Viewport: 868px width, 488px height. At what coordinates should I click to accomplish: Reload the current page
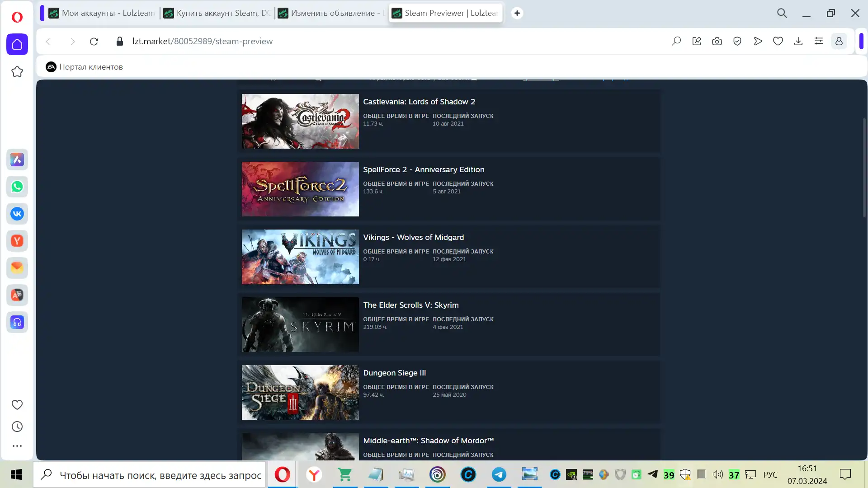pyautogui.click(x=94, y=41)
